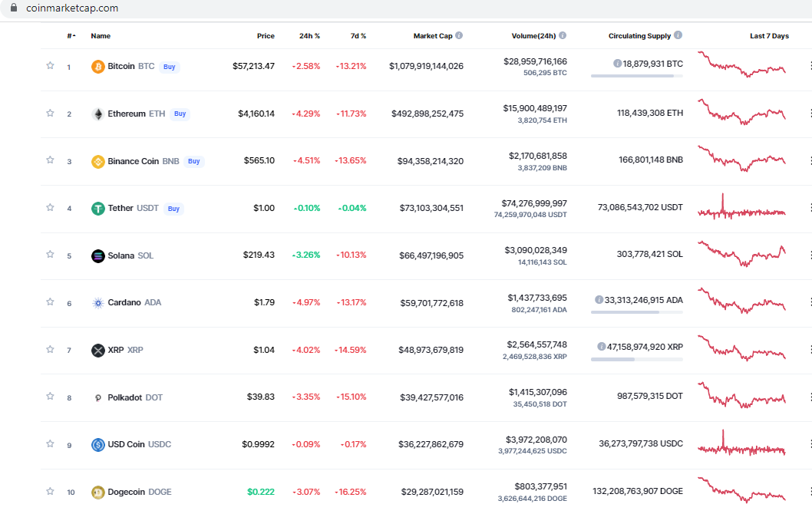
Task: Open Volume(24h) info tooltip icon
Action: tap(563, 35)
